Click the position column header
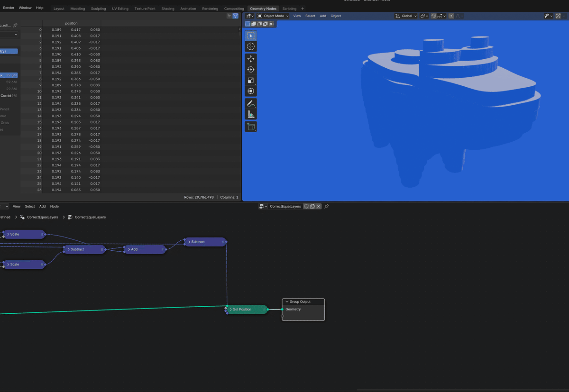Image resolution: width=569 pixels, height=392 pixels. (x=71, y=23)
